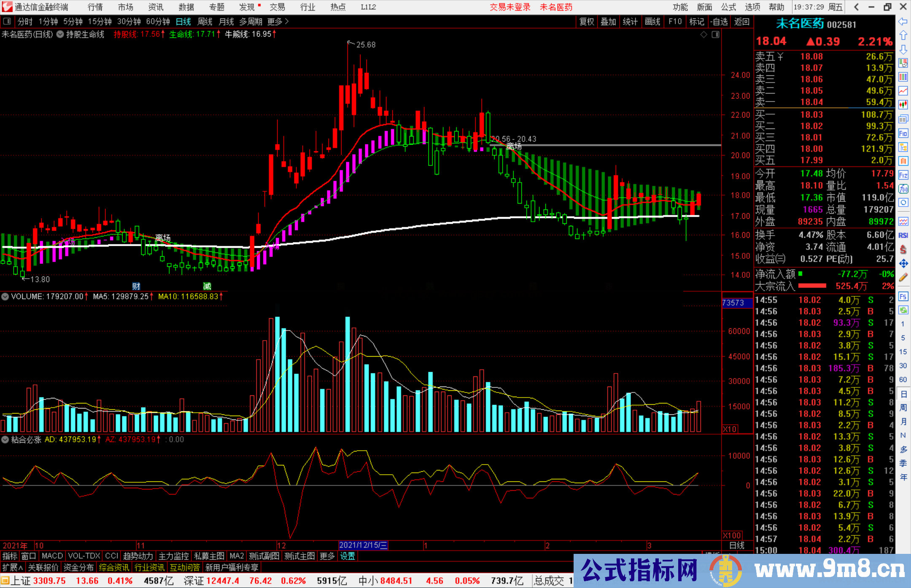This screenshot has height=588, width=911.
Task: Toggle the 粘合必涨 indicator round marker
Action: tap(5, 439)
